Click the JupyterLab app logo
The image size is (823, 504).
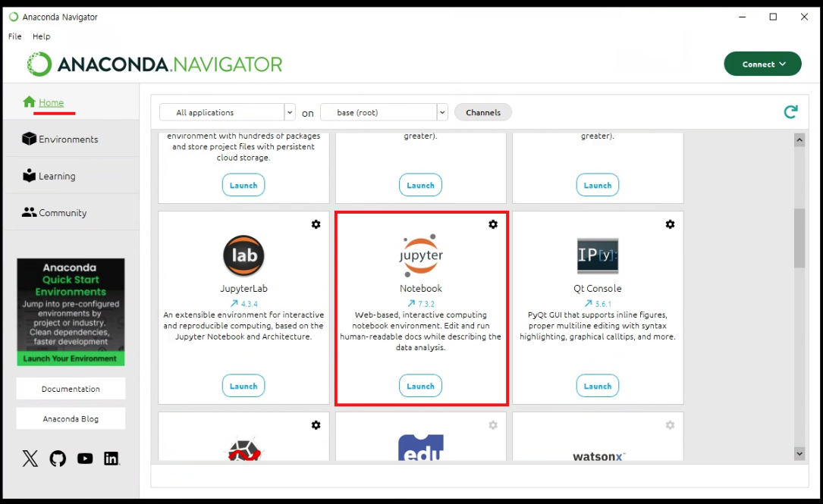[243, 255]
